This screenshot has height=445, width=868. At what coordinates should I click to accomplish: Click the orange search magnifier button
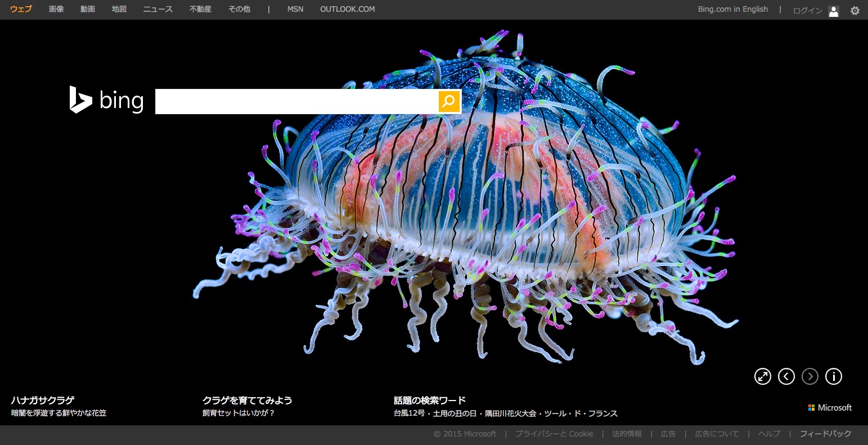point(449,101)
